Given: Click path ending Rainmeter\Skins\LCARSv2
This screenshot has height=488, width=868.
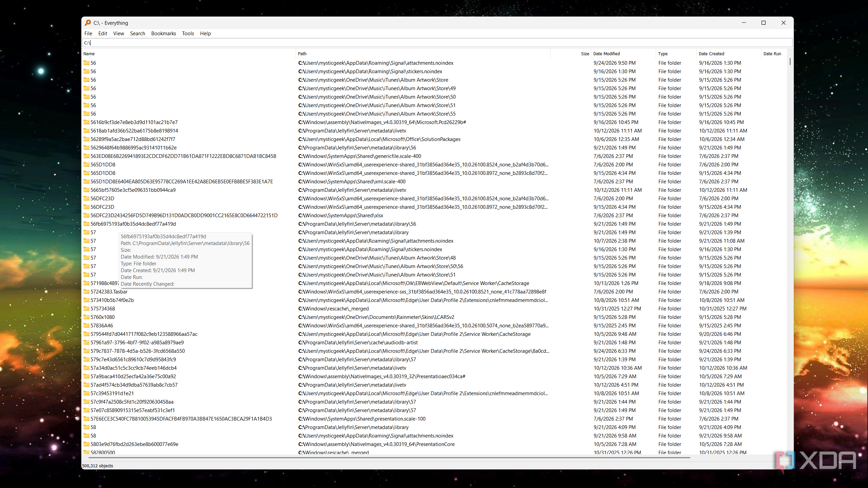Looking at the screenshot, I should click(376, 317).
